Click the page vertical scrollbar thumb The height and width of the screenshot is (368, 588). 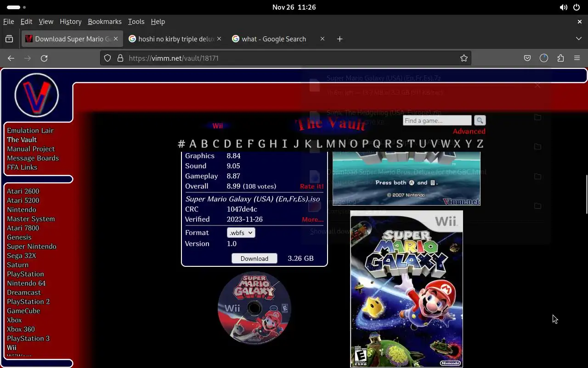click(586, 194)
